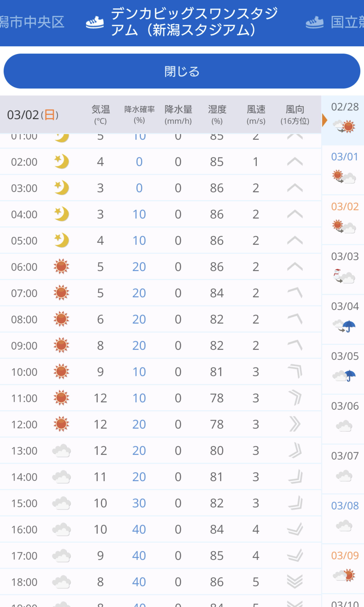This screenshot has height=607, width=364.
Task: Tap the 03/04 cloud-to-umbrella weather icon
Action: [344, 326]
